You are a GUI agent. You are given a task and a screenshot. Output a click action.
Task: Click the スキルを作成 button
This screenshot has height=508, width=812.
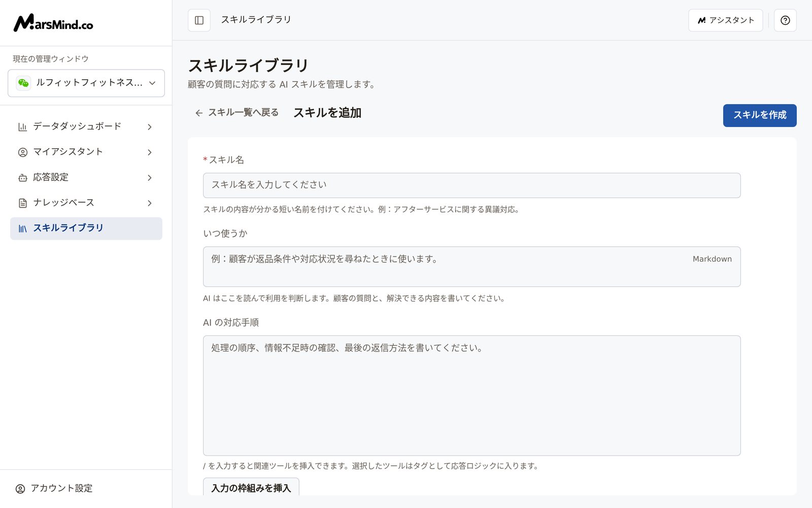click(760, 115)
